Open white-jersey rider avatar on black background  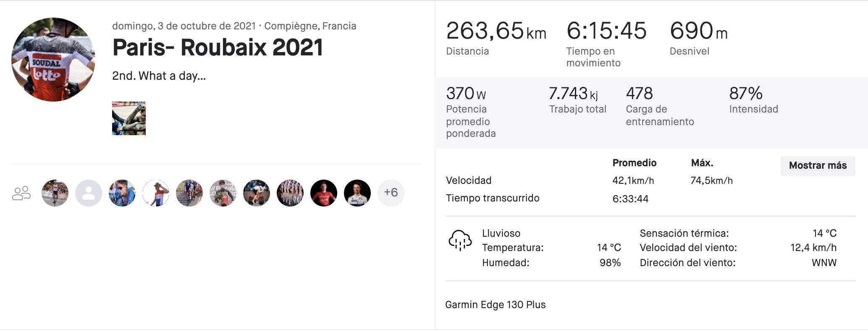[x=357, y=193]
